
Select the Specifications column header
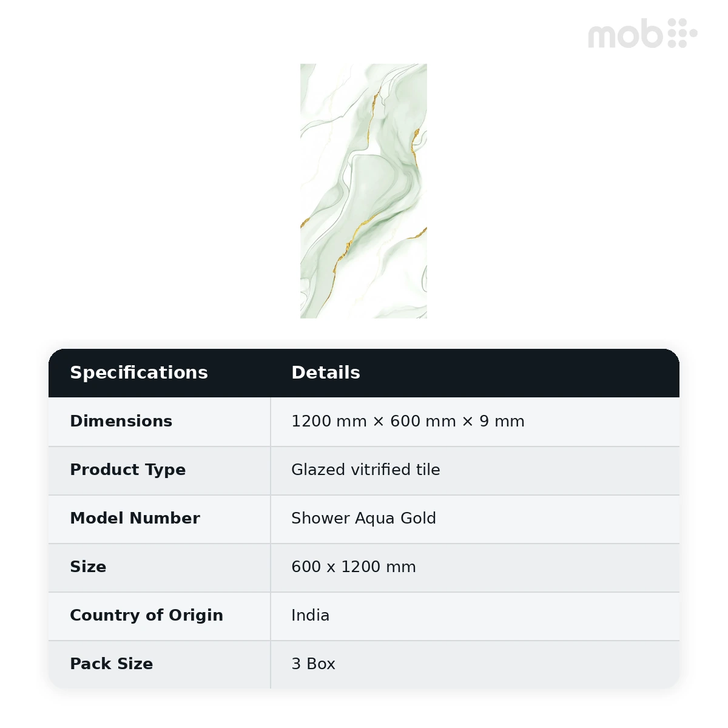[139, 372]
